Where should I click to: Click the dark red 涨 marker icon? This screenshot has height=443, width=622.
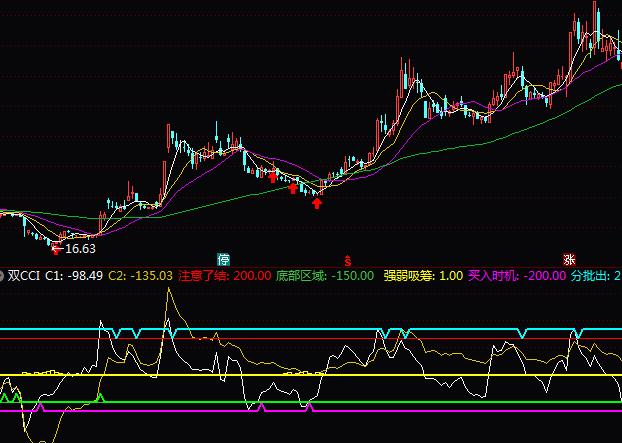570,260
